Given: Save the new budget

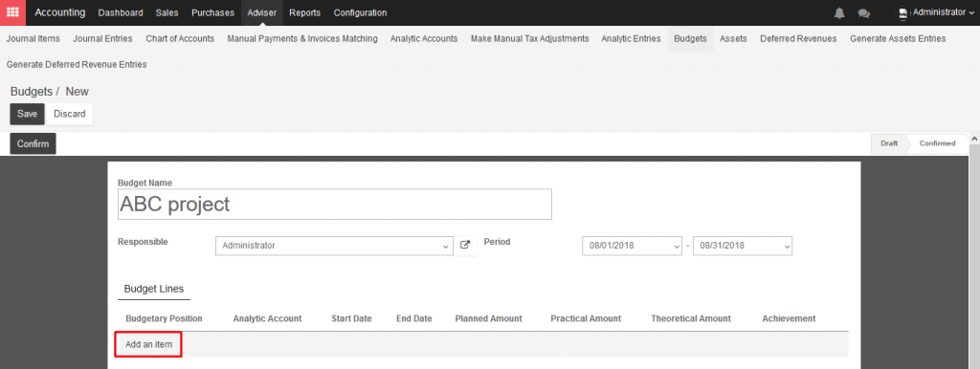Looking at the screenshot, I should pos(28,114).
